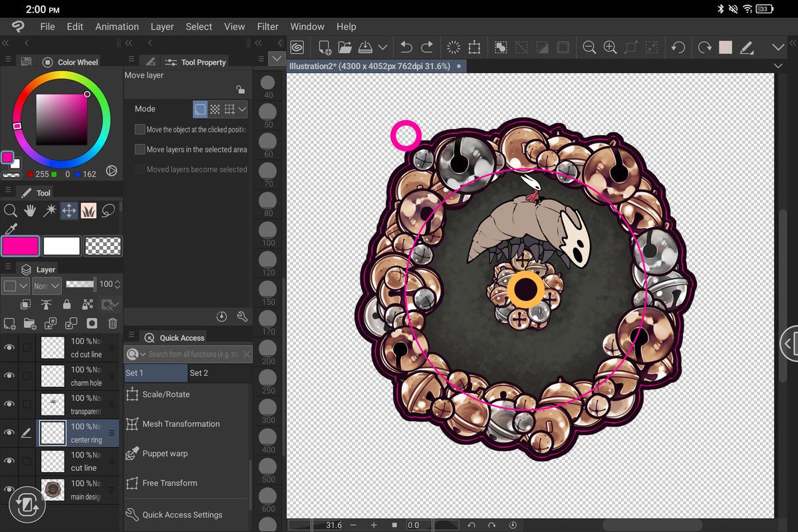The image size is (798, 532).
Task: Click the New raster layer icon
Action: click(x=10, y=324)
